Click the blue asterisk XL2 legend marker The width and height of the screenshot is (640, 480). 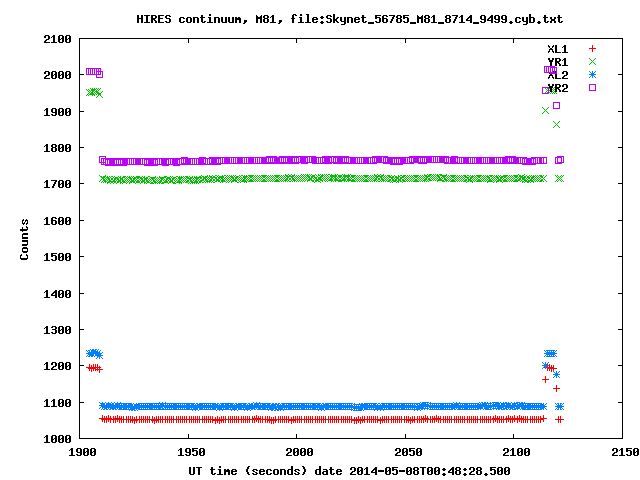(x=592, y=75)
